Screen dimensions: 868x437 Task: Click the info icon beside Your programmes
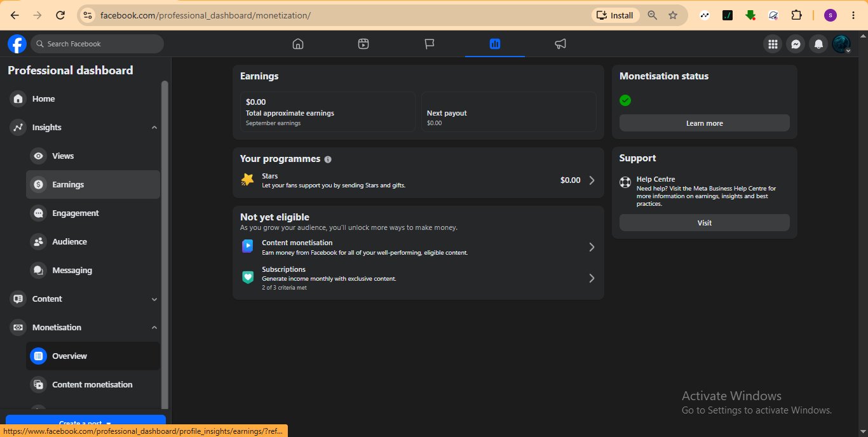tap(328, 159)
